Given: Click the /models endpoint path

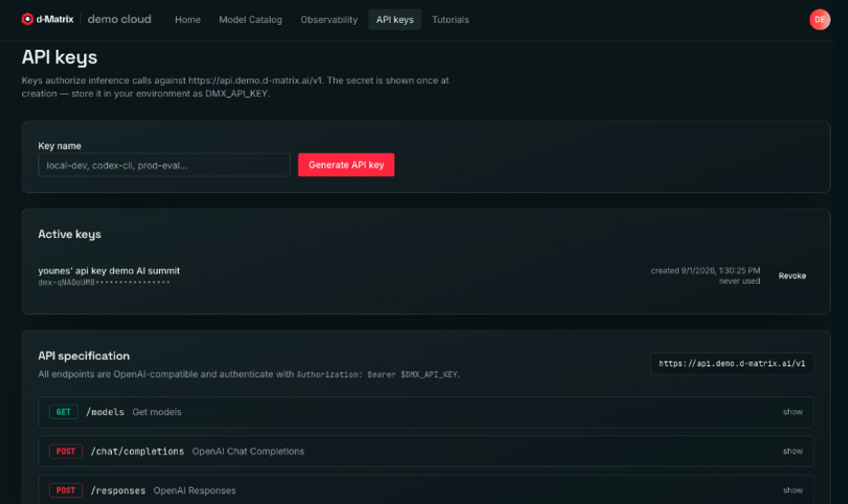Looking at the screenshot, I should click(105, 411).
